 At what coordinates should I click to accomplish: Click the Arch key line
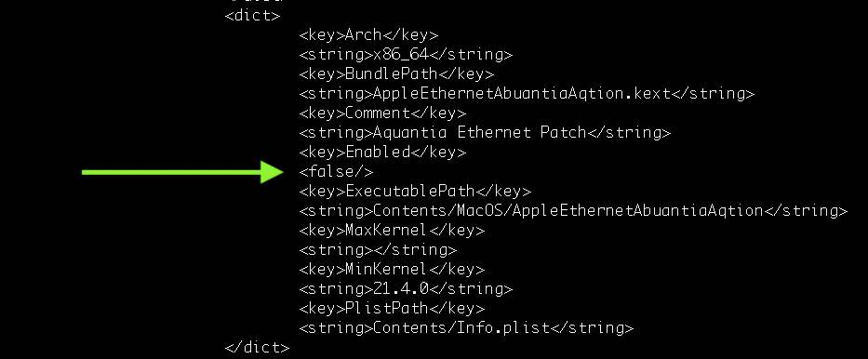click(368, 34)
